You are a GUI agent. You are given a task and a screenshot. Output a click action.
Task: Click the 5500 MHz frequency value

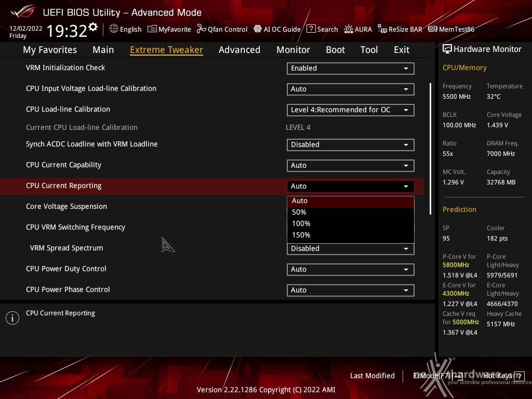click(x=457, y=97)
